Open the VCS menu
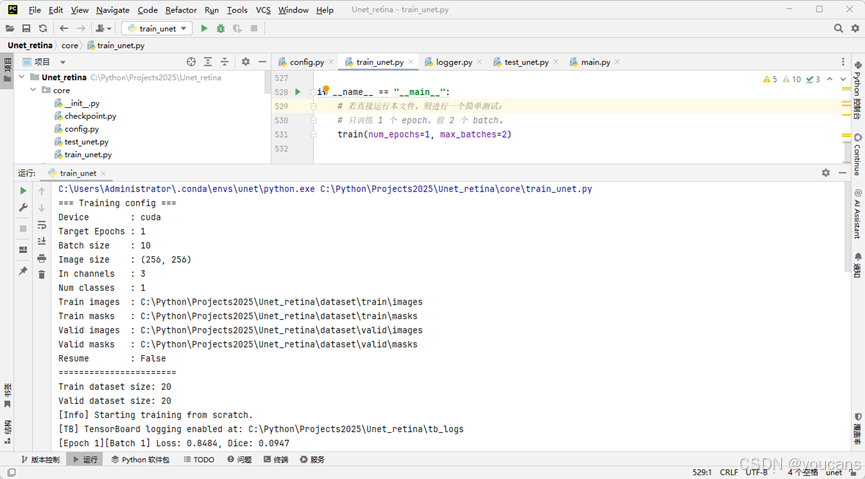865x479 pixels. pos(263,10)
